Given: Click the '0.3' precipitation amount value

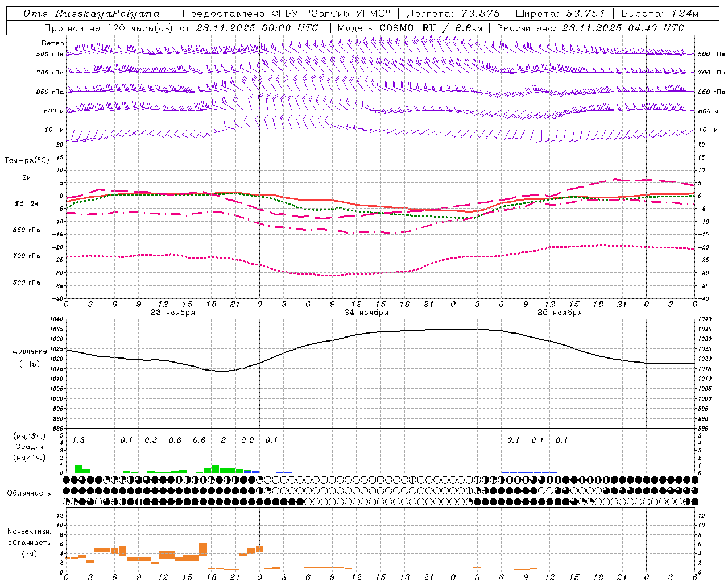Looking at the screenshot, I should click(x=151, y=440).
